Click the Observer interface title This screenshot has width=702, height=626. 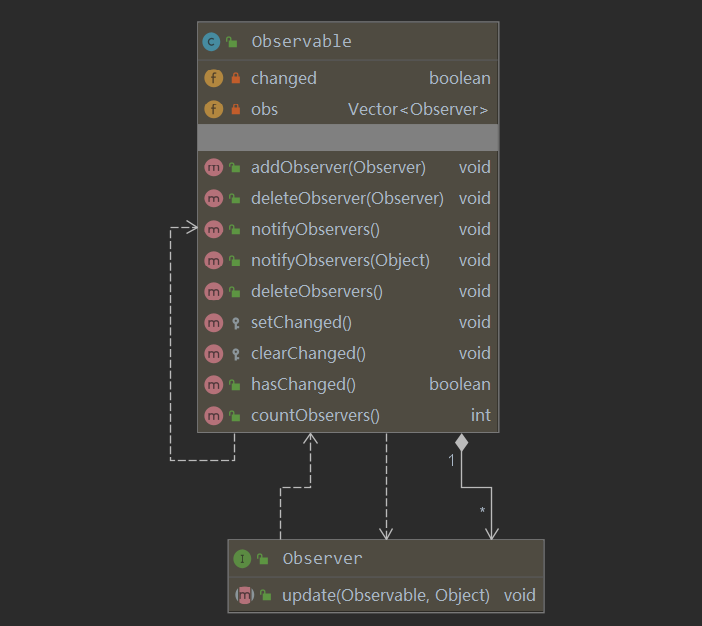[322, 559]
